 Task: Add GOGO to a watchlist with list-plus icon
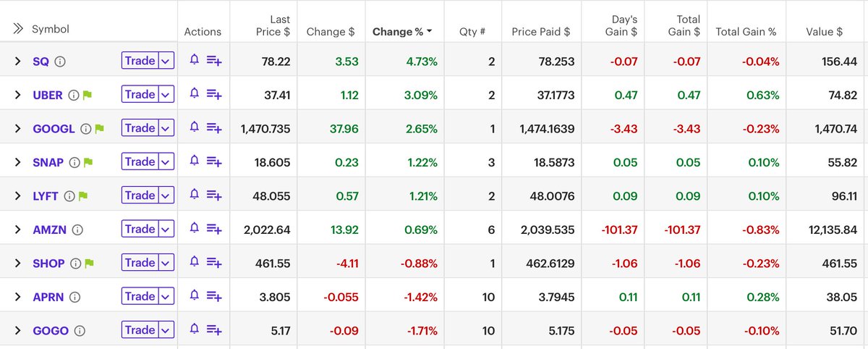click(x=214, y=331)
